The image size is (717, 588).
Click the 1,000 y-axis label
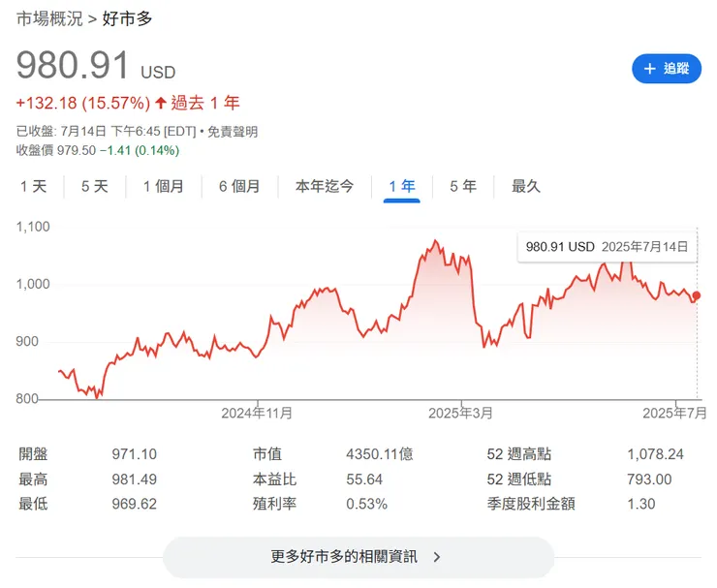(33, 284)
